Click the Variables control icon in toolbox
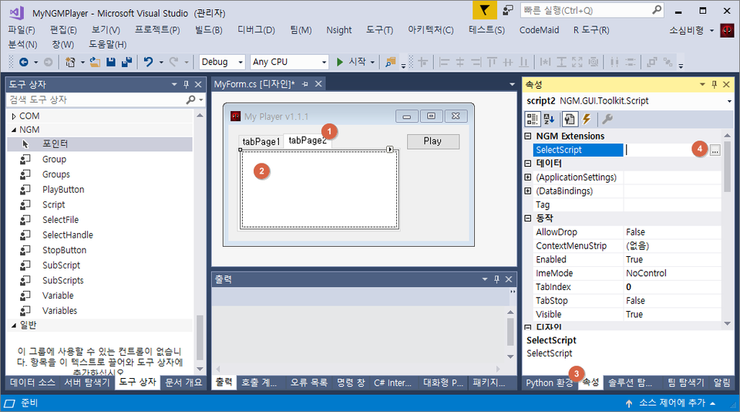The height and width of the screenshot is (412, 740). coord(25,310)
